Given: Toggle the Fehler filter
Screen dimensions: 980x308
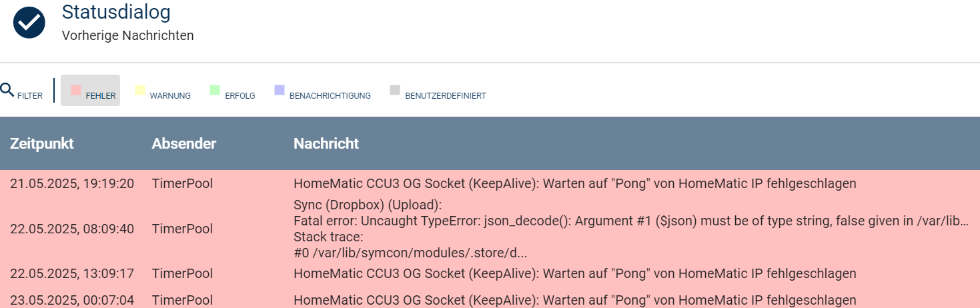Looking at the screenshot, I should point(90,90).
